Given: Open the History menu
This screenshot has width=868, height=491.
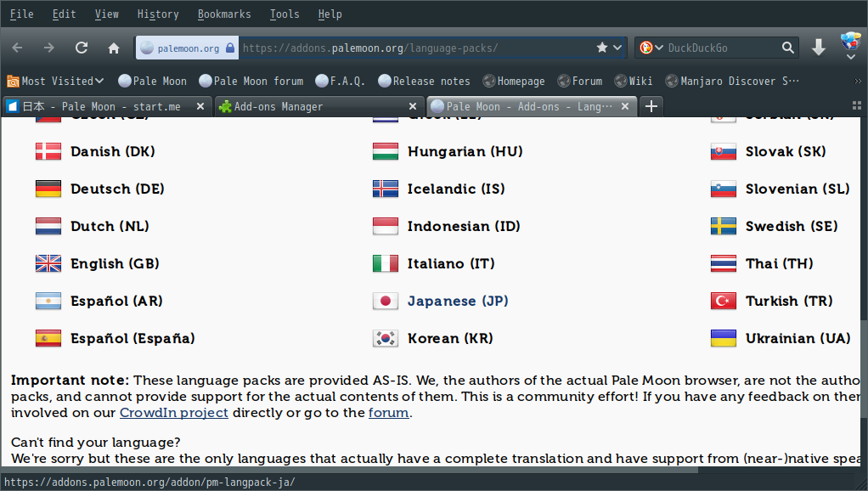Looking at the screenshot, I should [158, 14].
